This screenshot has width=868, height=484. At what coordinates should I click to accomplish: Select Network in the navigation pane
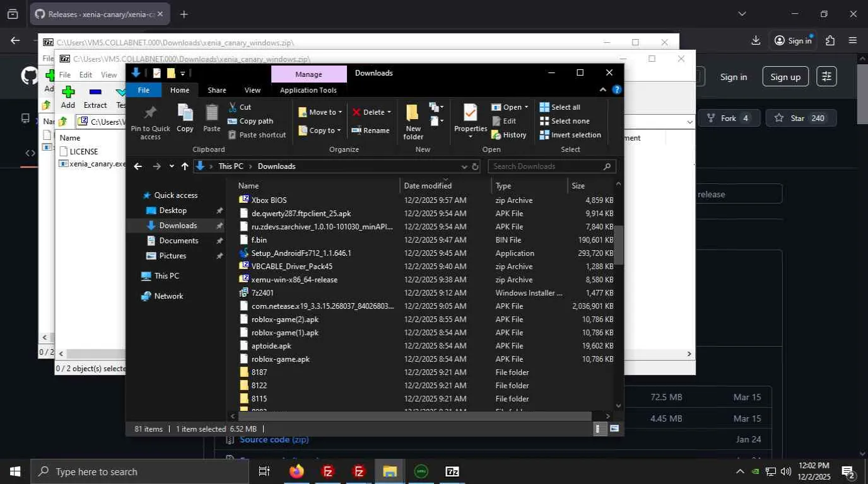pyautogui.click(x=168, y=296)
